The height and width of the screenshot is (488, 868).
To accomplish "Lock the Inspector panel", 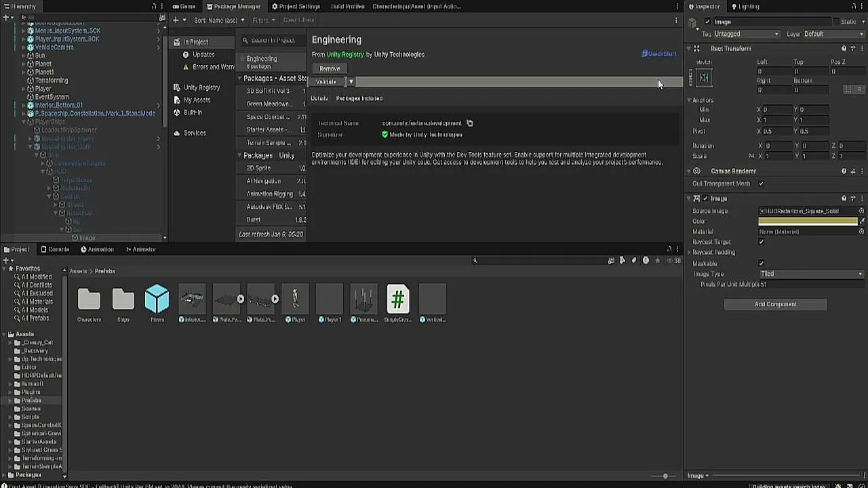I will coord(854,6).
